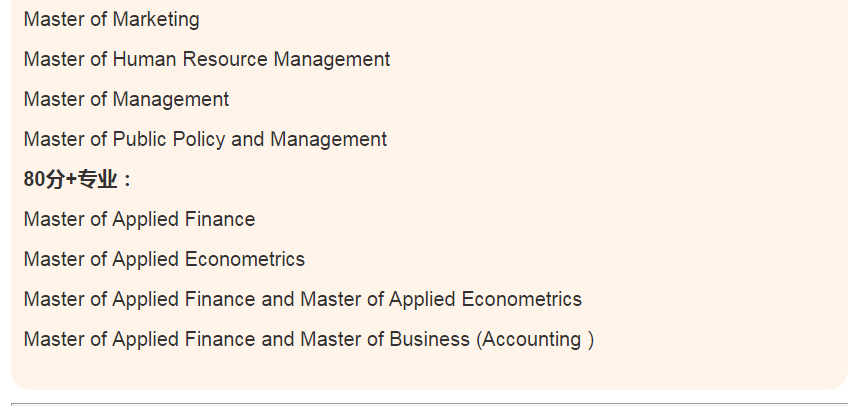Select the standalone Master of Applied Econometrics line

tap(164, 259)
